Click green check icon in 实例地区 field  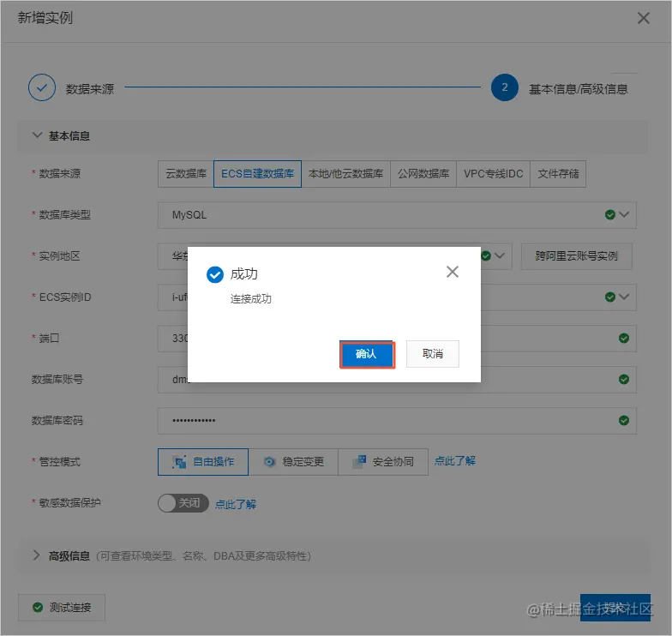pos(485,255)
